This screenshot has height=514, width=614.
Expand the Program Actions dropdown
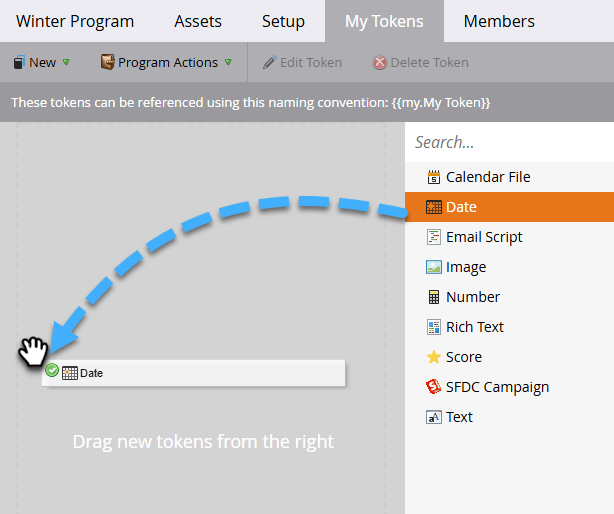point(166,62)
